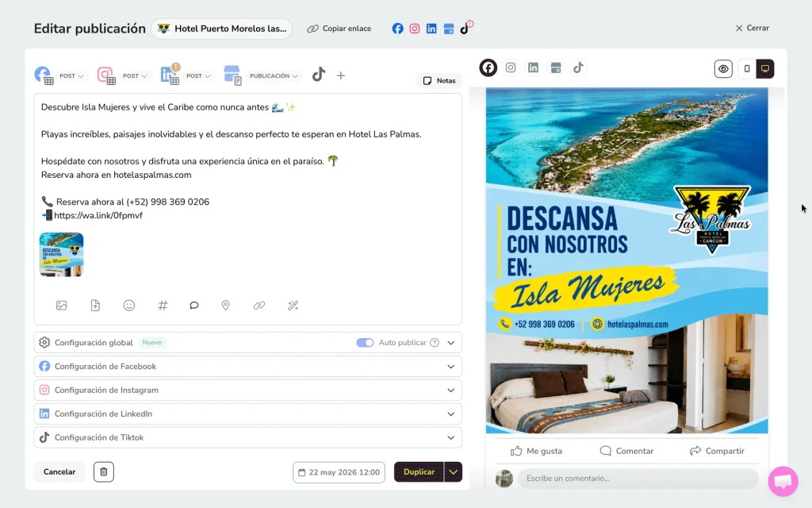Image resolution: width=812 pixels, height=508 pixels.
Task: Click the upload file icon
Action: point(95,306)
